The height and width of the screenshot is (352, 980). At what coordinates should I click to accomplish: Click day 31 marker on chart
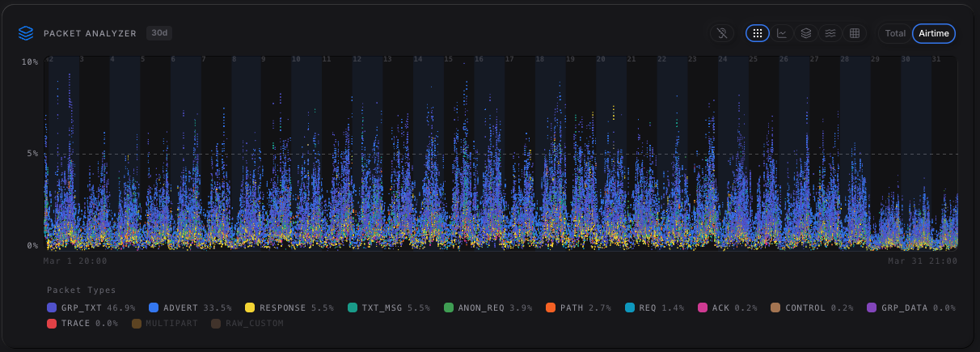point(936,59)
